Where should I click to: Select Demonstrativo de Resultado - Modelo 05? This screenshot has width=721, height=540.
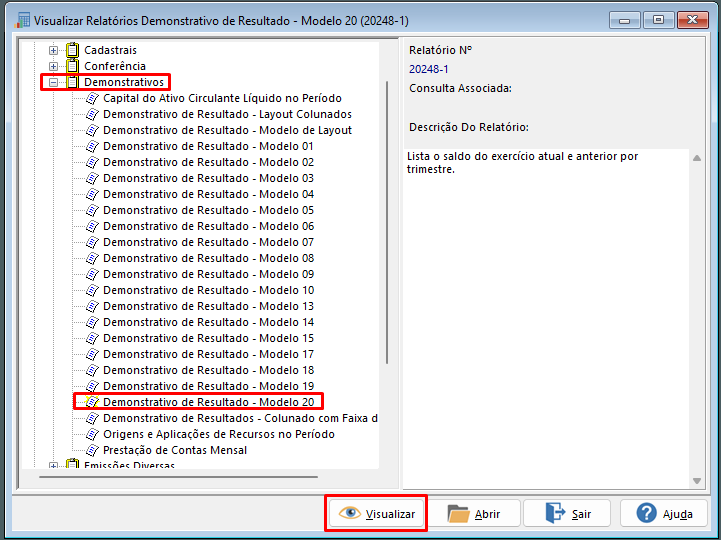208,210
